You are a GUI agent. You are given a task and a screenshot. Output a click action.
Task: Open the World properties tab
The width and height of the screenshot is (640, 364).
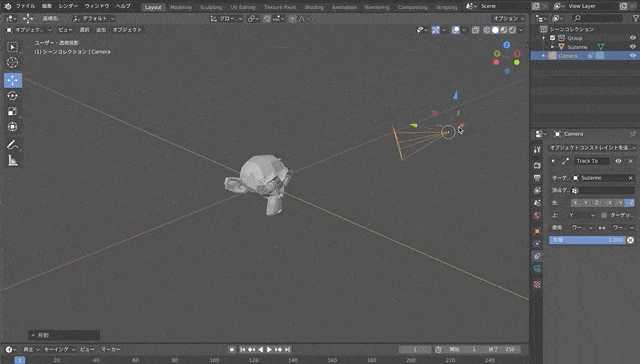537,215
